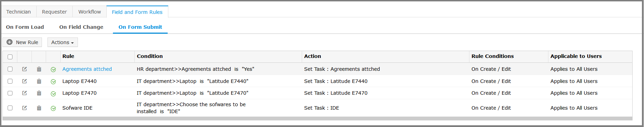Image resolution: width=644 pixels, height=127 pixels.
Task: Open the Agreements attched rule link
Action: 87,69
